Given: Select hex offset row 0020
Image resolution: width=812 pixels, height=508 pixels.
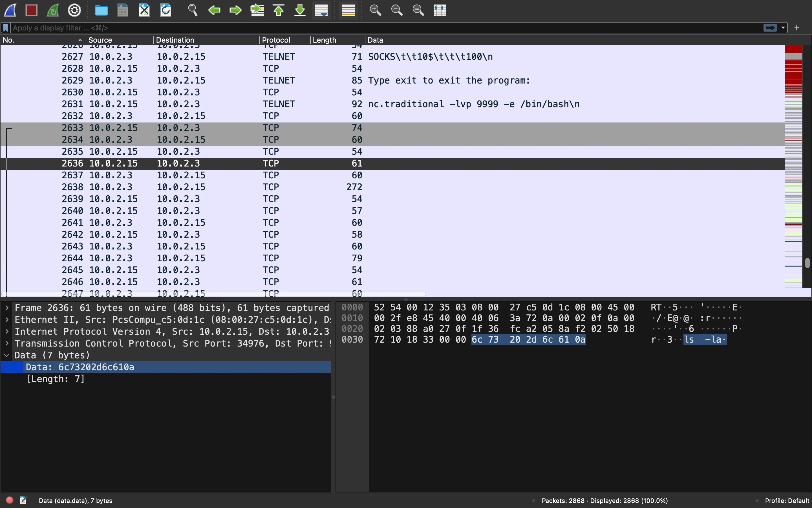Looking at the screenshot, I should coord(352,329).
